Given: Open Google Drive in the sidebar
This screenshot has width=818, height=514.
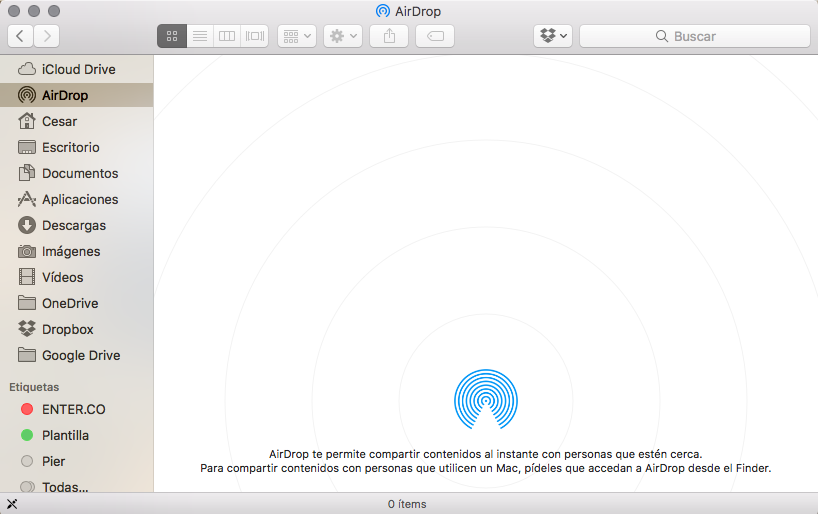Looking at the screenshot, I should point(77,355).
